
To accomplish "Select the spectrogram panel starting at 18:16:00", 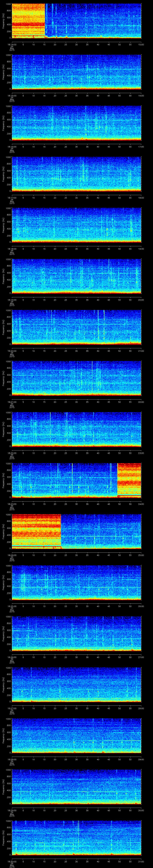I will (76, 123).
